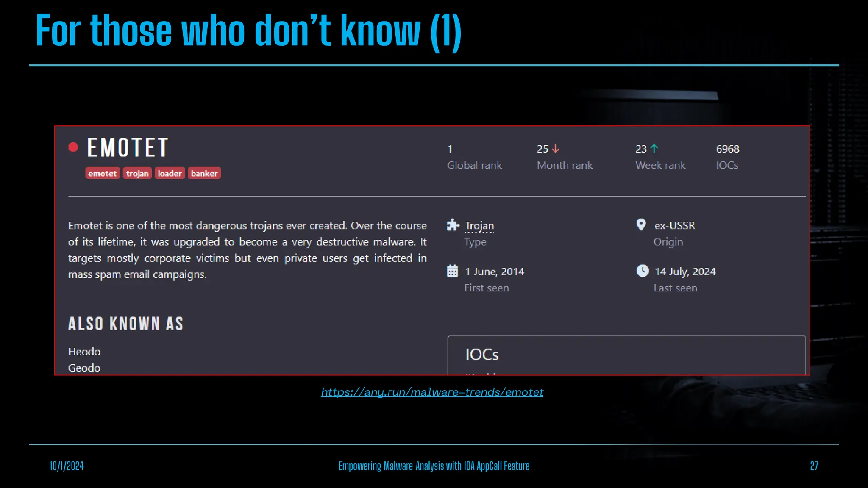Click the location pin Origin icon
The height and width of the screenshot is (488, 868).
pos(641,225)
